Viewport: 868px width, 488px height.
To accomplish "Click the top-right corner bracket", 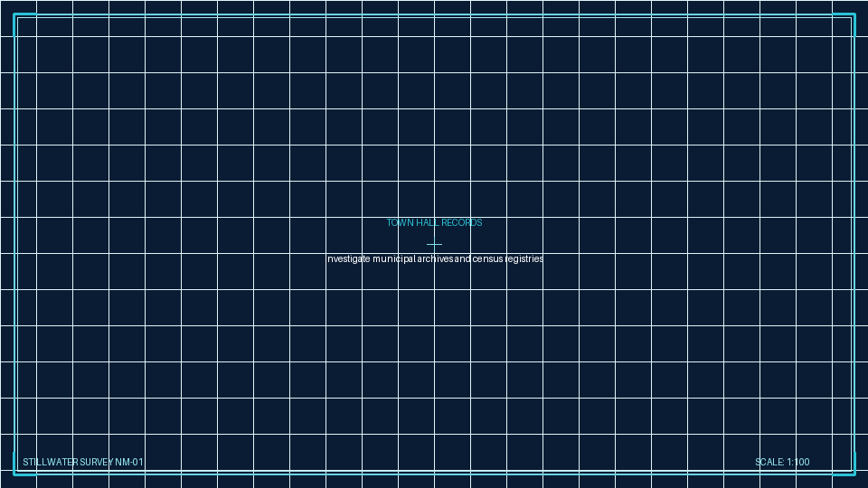I will click(x=844, y=24).
